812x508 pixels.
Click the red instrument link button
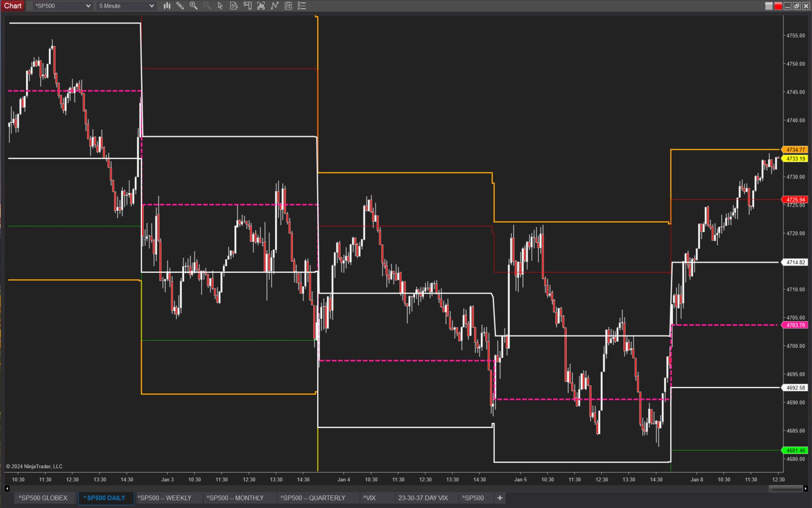pos(778,6)
